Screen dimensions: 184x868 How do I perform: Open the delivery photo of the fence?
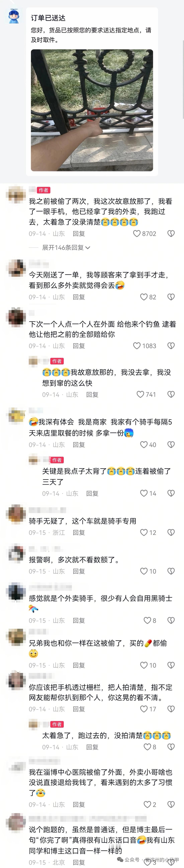[92, 110]
